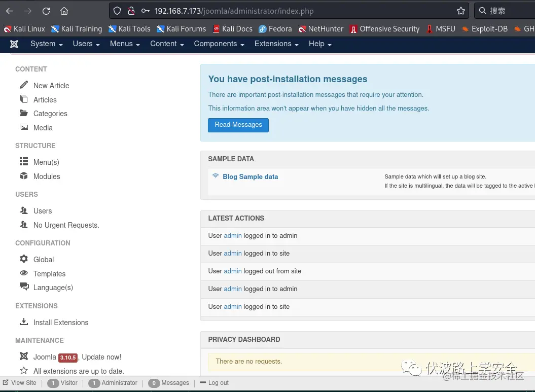
Task: Open the System dropdown menu
Action: coord(47,44)
